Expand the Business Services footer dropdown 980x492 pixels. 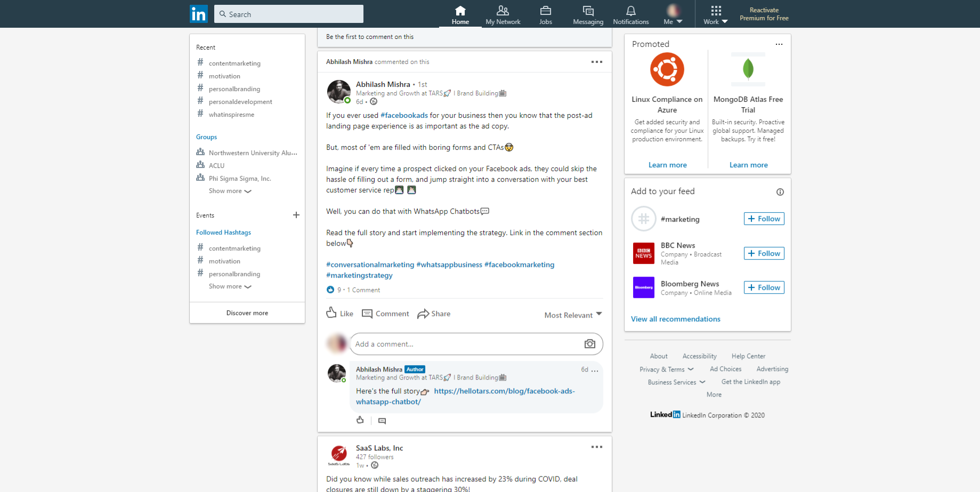coord(676,382)
